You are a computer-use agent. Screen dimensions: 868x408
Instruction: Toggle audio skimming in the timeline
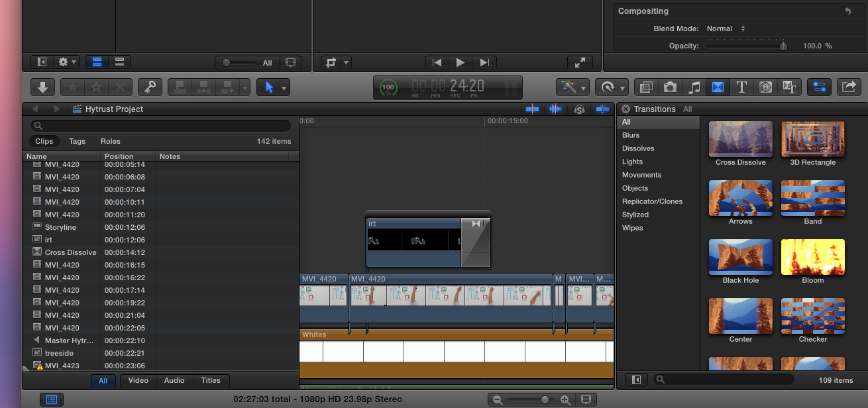(x=555, y=109)
